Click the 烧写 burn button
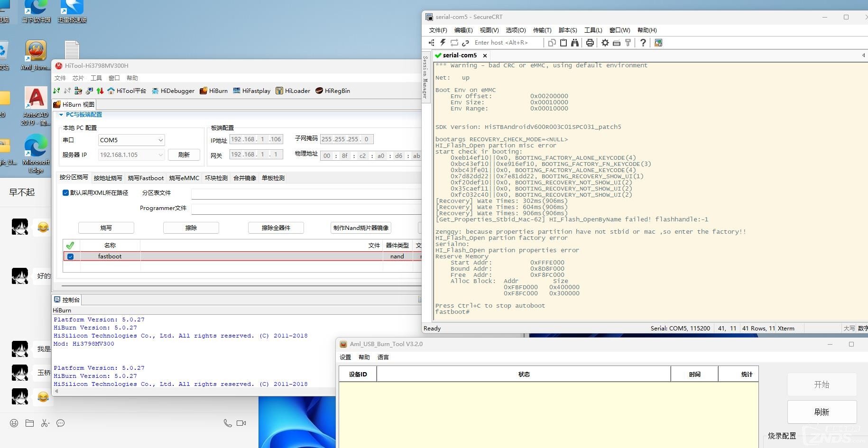The height and width of the screenshot is (448, 868). point(106,228)
